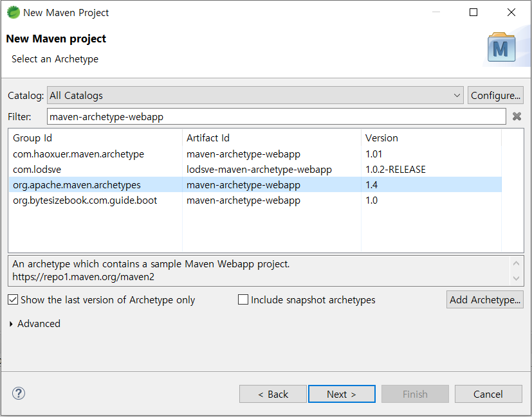Click the title bar Eclipse icon

pyautogui.click(x=13, y=12)
